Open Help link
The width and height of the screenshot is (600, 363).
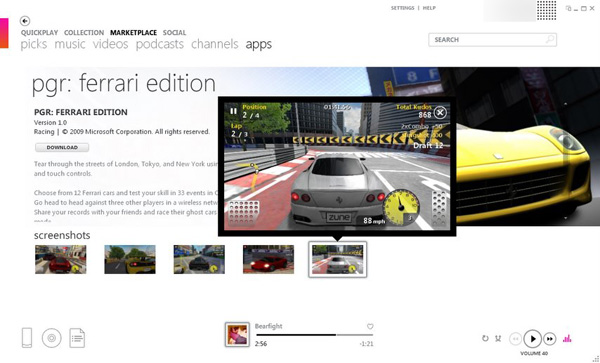tap(429, 8)
